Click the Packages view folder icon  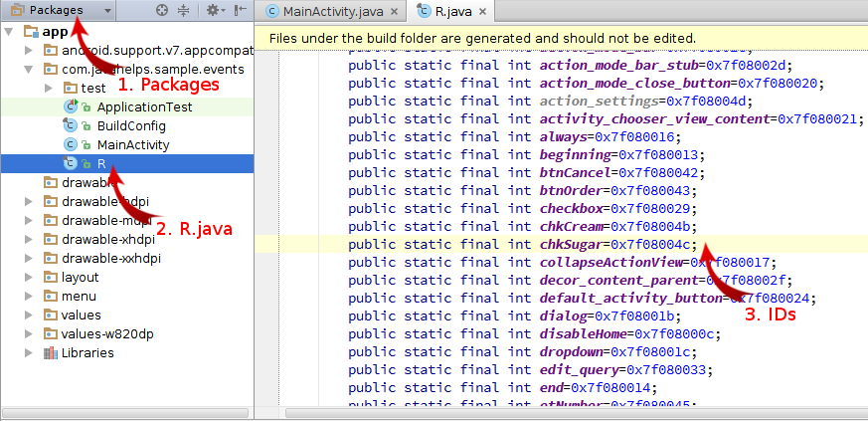18,10
